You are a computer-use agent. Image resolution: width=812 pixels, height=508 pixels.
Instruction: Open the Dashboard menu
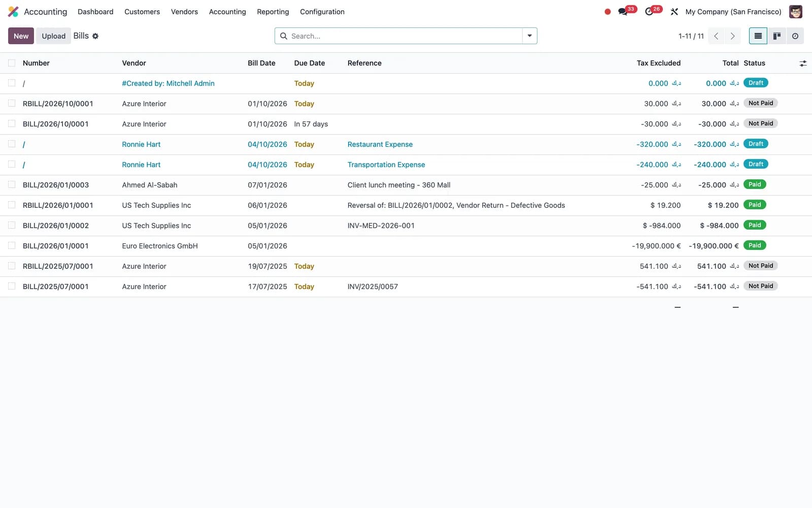coord(95,12)
